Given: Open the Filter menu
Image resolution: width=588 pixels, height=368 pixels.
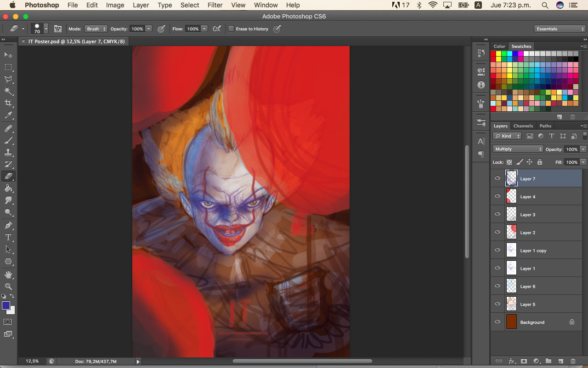Looking at the screenshot, I should pos(215,5).
